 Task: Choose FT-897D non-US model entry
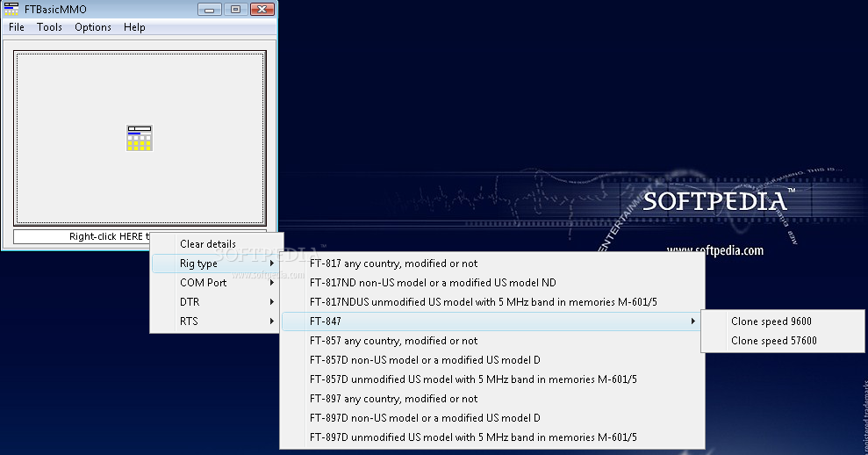[492, 418]
